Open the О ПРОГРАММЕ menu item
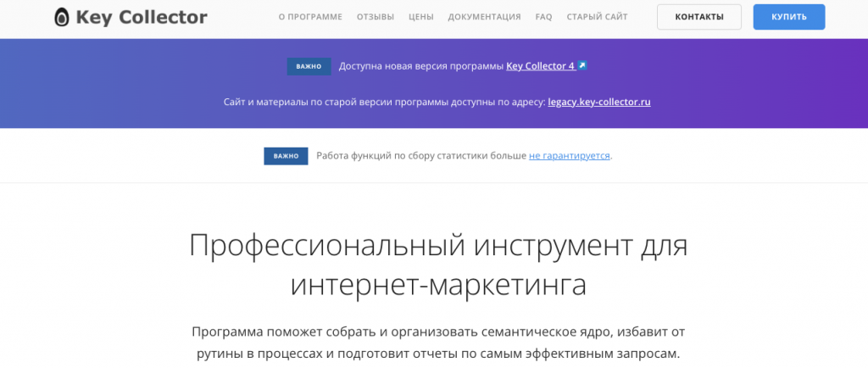This screenshot has height=368, width=868. [310, 17]
